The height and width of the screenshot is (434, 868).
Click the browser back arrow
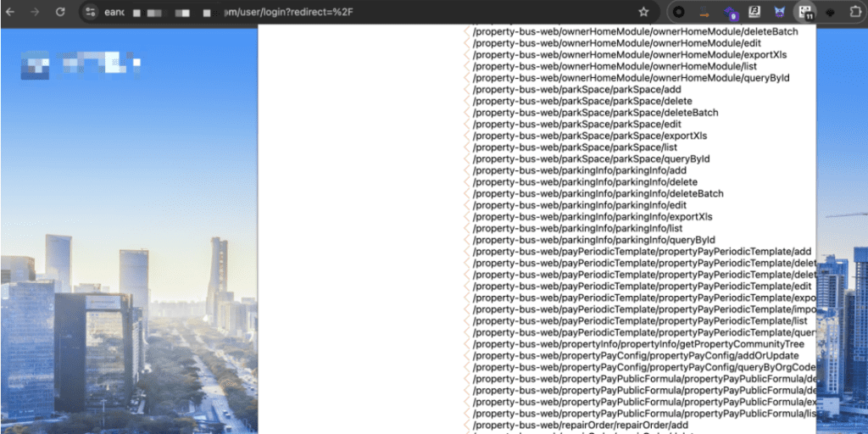point(10,12)
